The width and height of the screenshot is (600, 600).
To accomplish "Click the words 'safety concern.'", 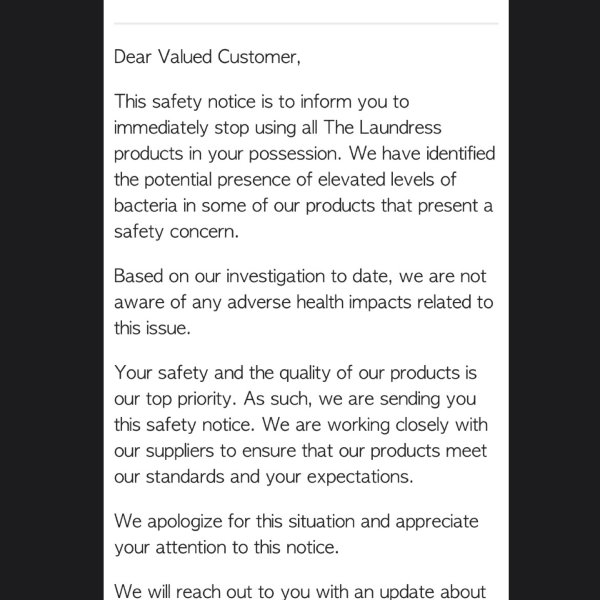I will coord(176,232).
